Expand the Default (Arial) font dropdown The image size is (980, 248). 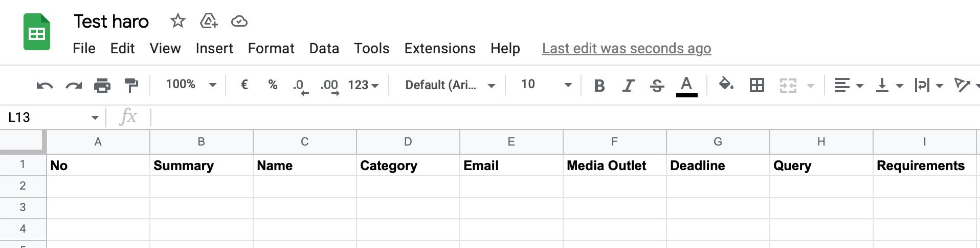point(450,85)
